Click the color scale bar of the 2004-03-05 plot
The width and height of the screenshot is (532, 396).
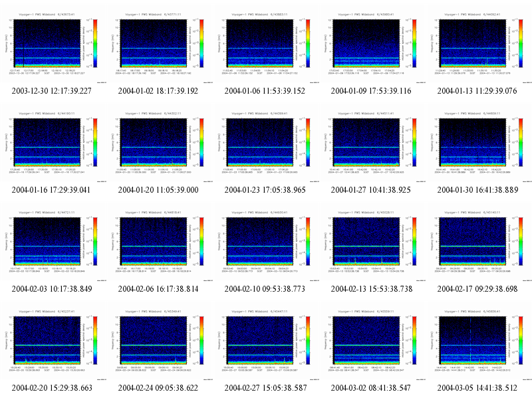[521, 340]
